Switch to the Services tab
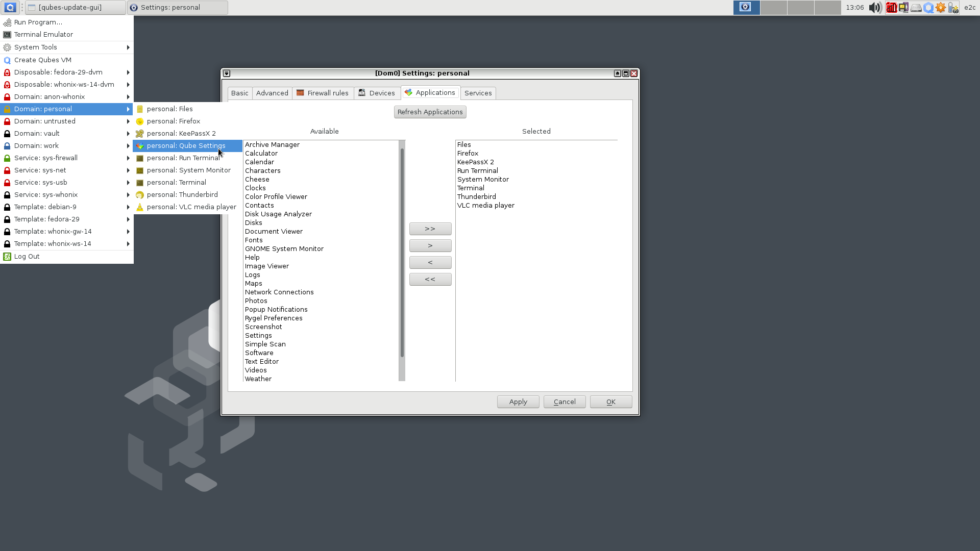Viewport: 980px width, 551px height. 478,93
